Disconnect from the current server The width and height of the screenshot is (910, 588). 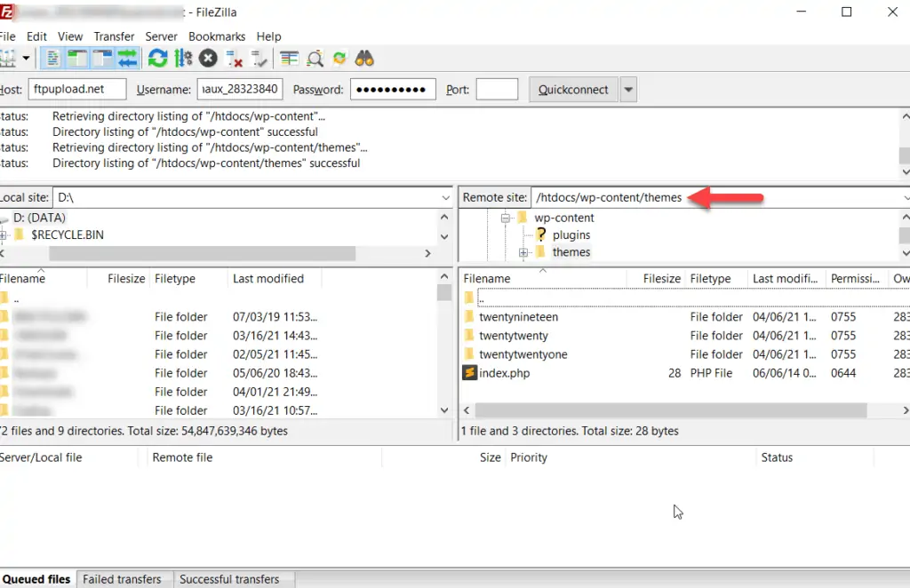point(234,58)
